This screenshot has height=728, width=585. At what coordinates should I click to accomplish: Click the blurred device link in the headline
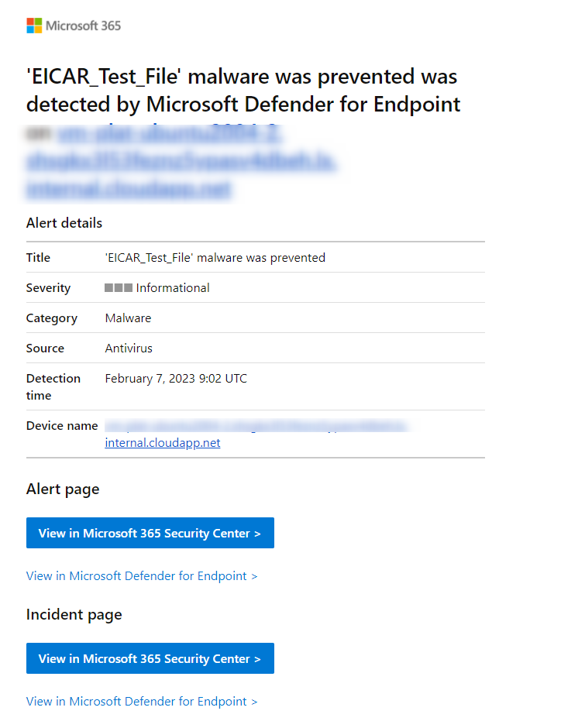click(x=181, y=162)
